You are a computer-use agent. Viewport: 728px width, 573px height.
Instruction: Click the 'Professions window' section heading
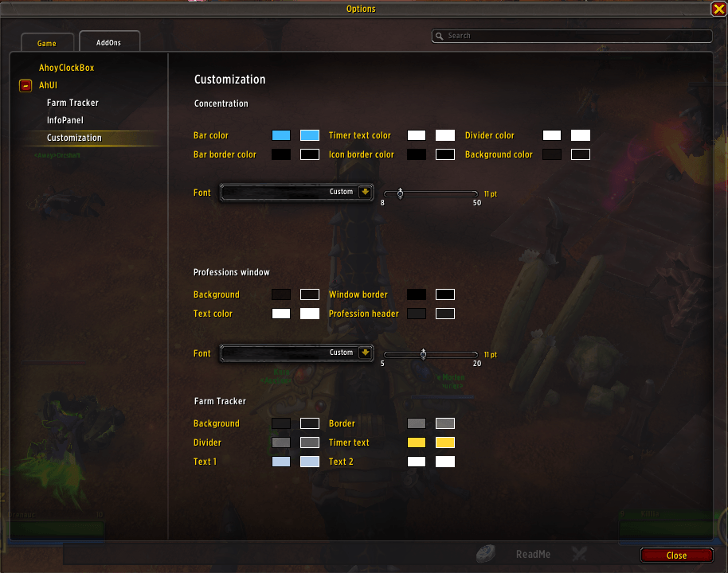point(232,272)
